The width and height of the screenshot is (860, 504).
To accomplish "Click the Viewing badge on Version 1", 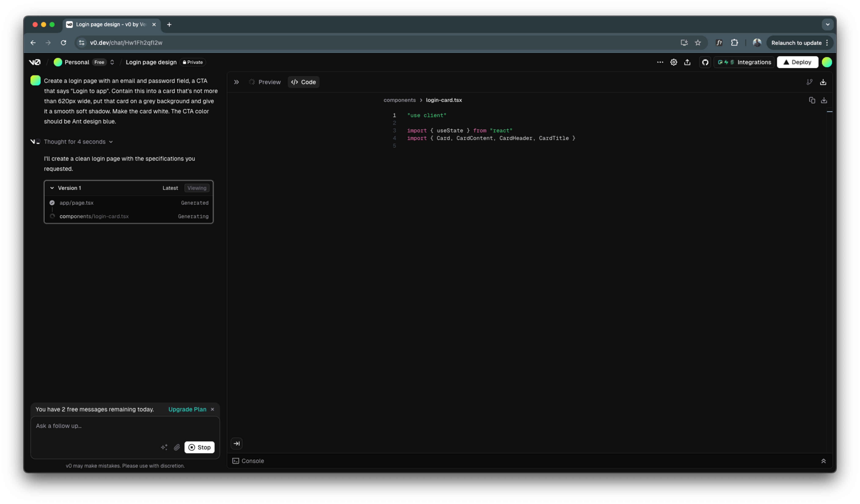I will 197,188.
